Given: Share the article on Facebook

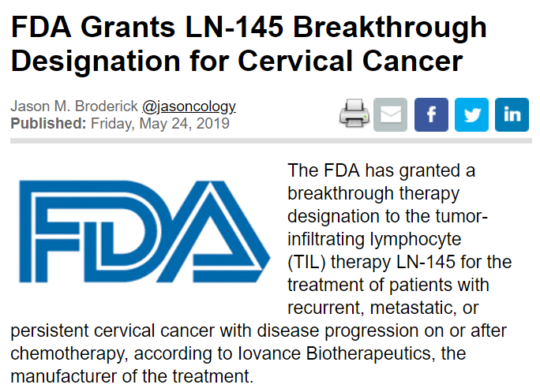Looking at the screenshot, I should tap(431, 115).
